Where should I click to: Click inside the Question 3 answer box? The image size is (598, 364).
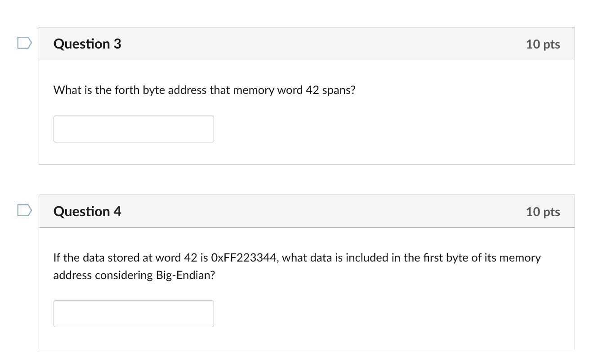click(134, 129)
